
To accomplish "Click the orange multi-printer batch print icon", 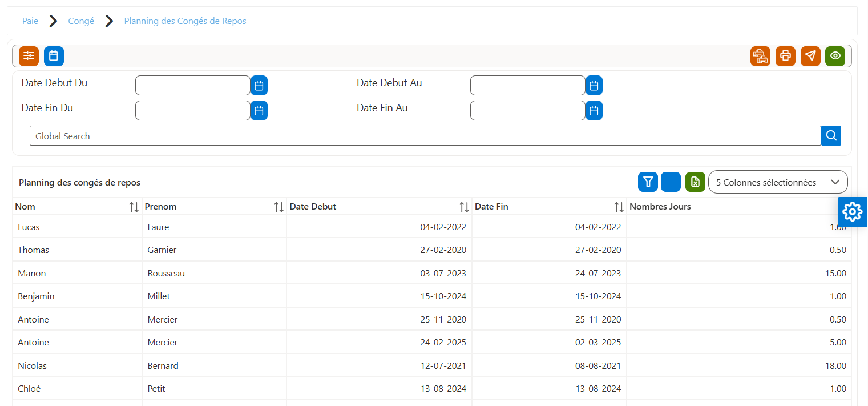I will coord(760,56).
